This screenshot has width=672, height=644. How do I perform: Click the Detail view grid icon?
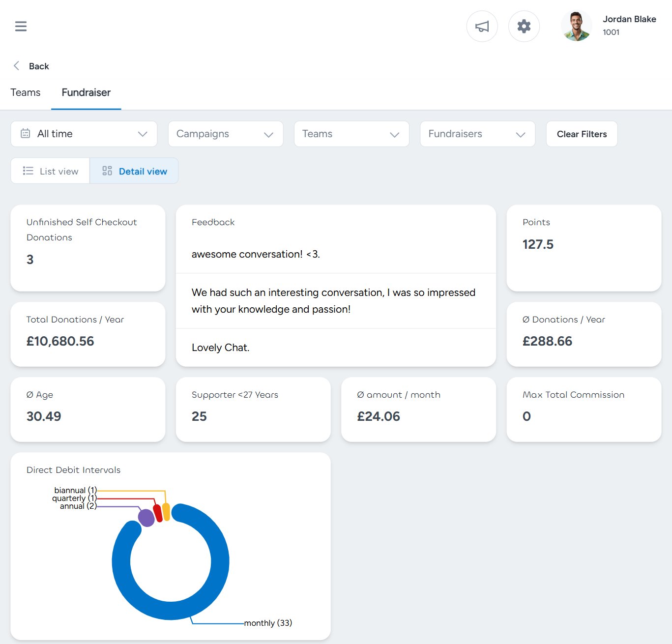tap(107, 171)
